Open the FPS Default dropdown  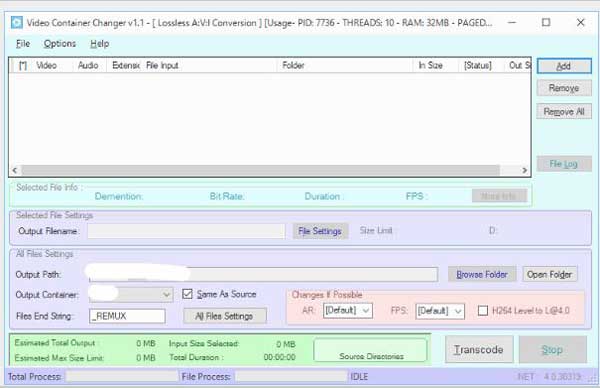(440, 311)
